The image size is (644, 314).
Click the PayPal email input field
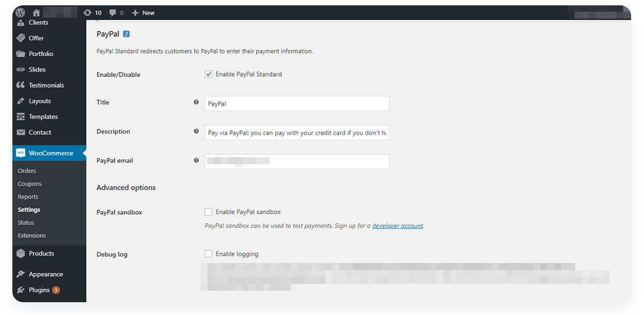pyautogui.click(x=297, y=161)
